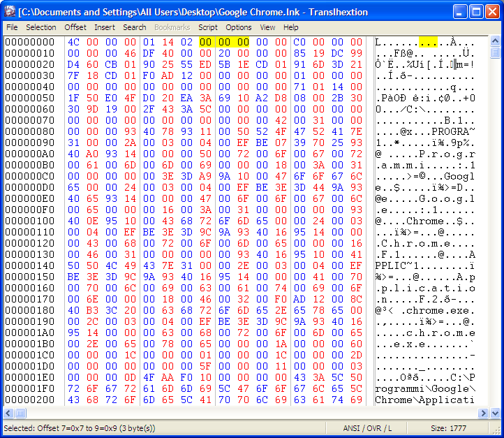This screenshot has height=438, width=504.
Task: Click byte 2D at end of row 000001C0
Action: tap(356, 355)
